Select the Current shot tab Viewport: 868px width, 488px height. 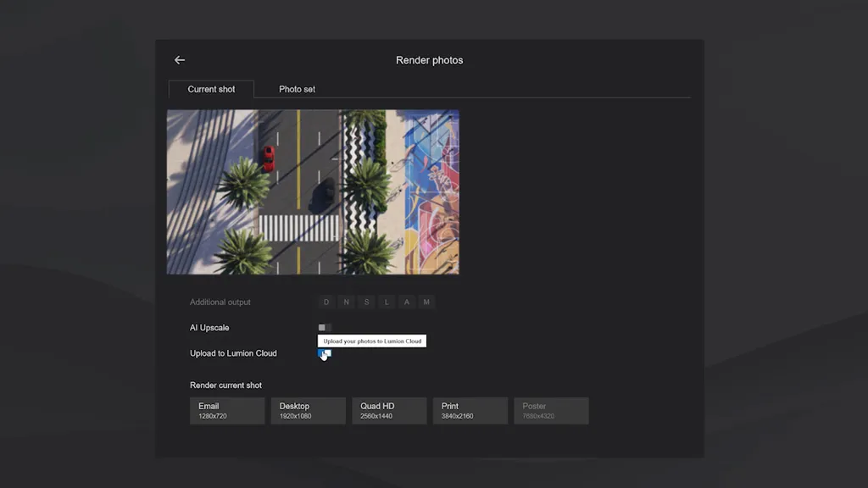pyautogui.click(x=211, y=89)
